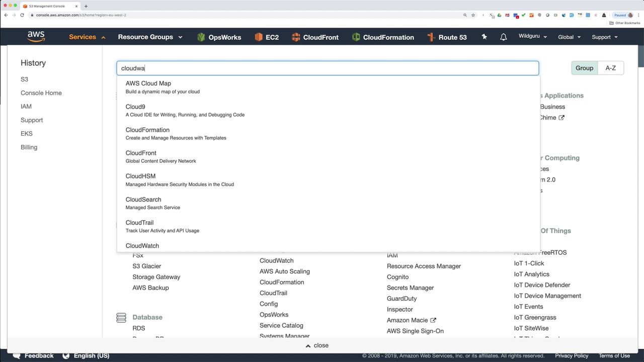Select Cloud9 from search suggestions
Screen dimensions: 644x362
click(x=328, y=111)
